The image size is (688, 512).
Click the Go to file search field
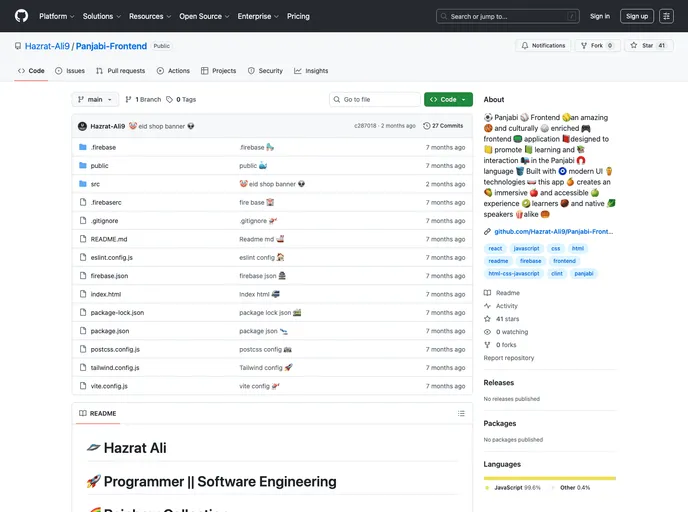pyautogui.click(x=375, y=100)
